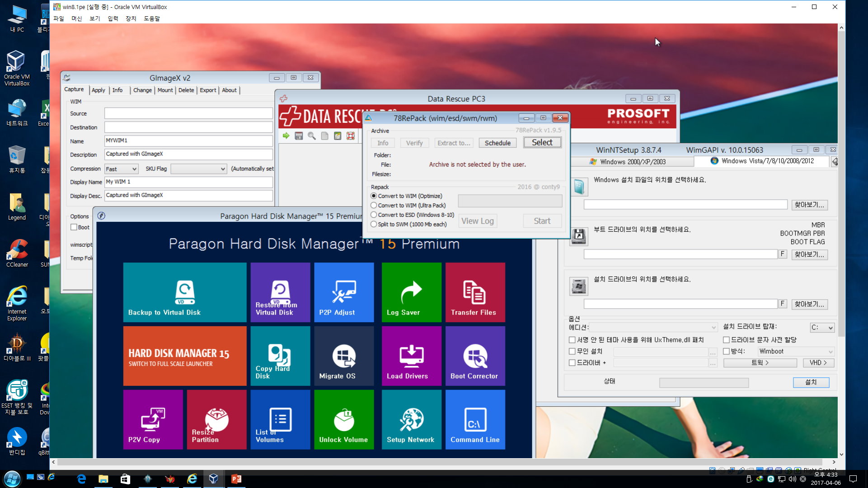
Task: Launch Boot Corrector tile
Action: click(475, 356)
